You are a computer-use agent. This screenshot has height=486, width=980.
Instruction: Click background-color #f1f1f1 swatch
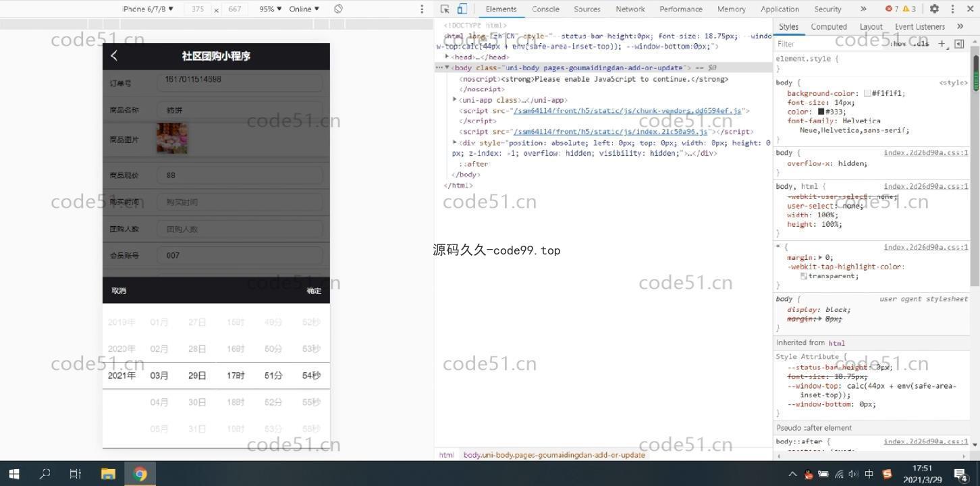coord(867,94)
